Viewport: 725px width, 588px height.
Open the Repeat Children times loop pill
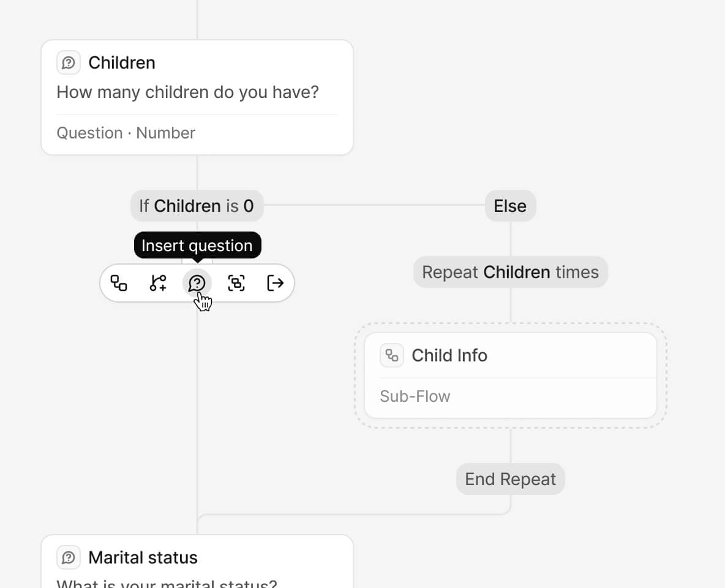point(510,272)
